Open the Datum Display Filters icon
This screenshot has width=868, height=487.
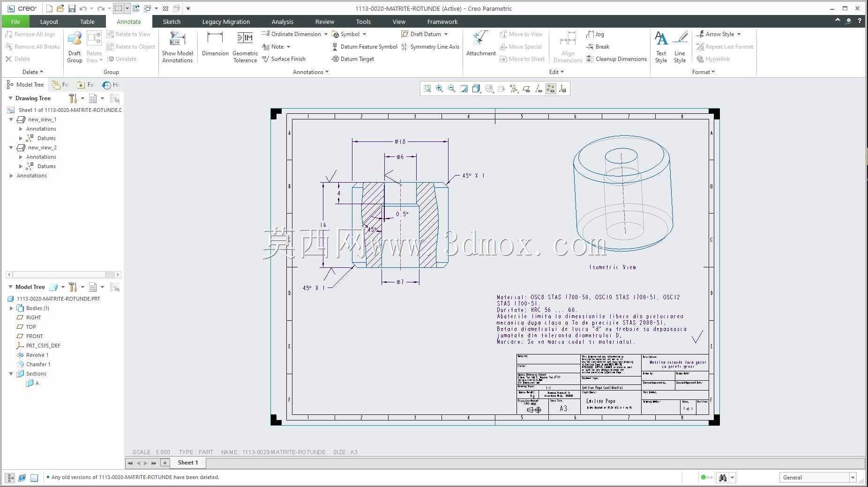coord(514,89)
